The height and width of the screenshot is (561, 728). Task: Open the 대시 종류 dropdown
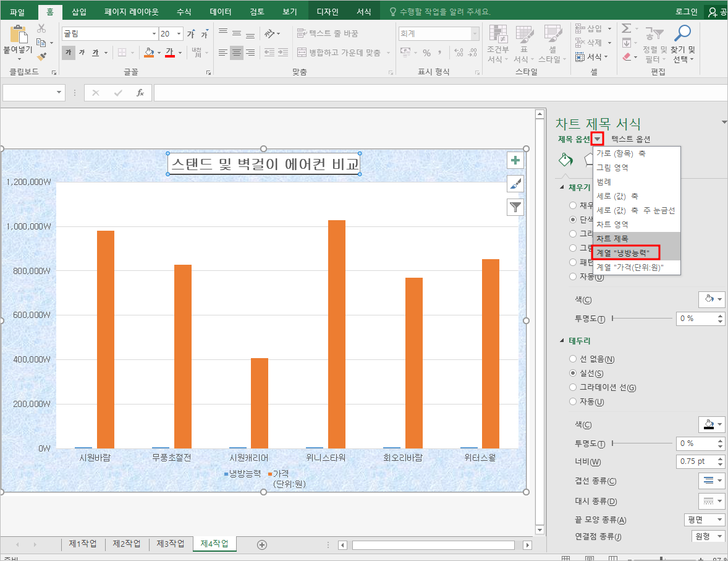tap(712, 501)
